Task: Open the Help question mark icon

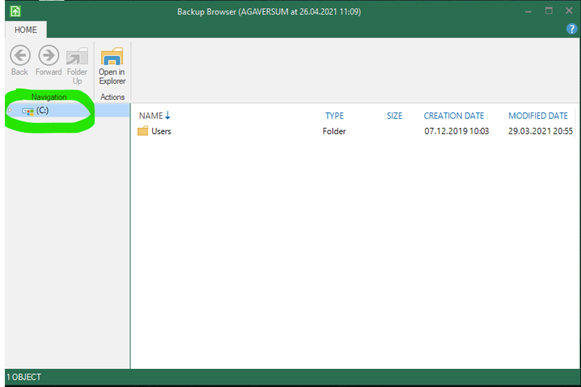Action: pos(571,29)
